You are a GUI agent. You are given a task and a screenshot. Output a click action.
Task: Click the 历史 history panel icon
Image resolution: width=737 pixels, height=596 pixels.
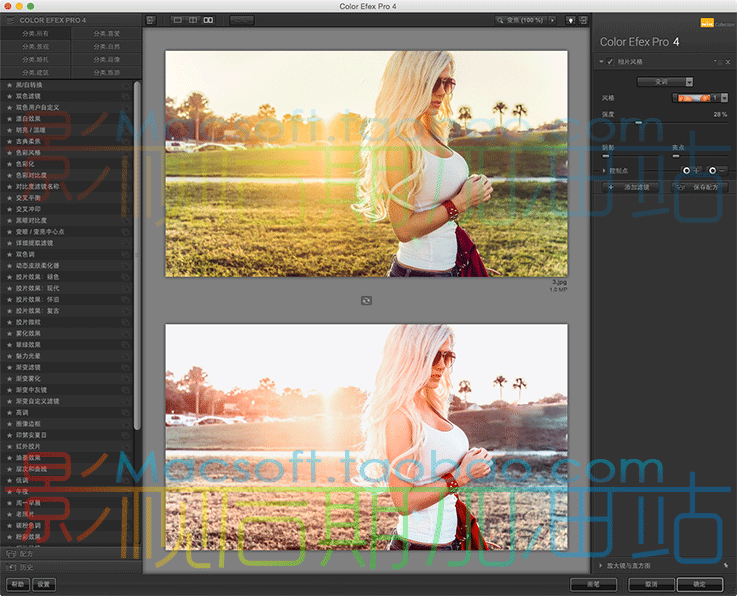tap(11, 567)
